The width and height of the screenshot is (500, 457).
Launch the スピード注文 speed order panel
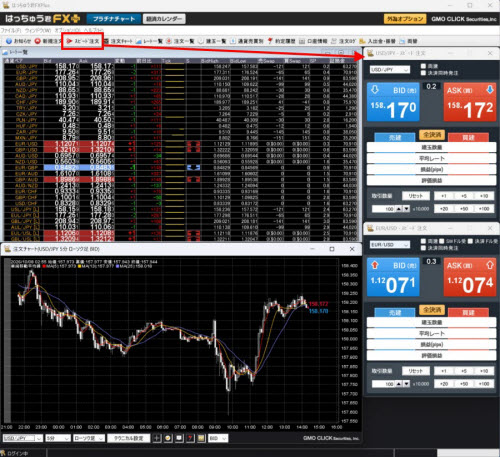[83, 41]
